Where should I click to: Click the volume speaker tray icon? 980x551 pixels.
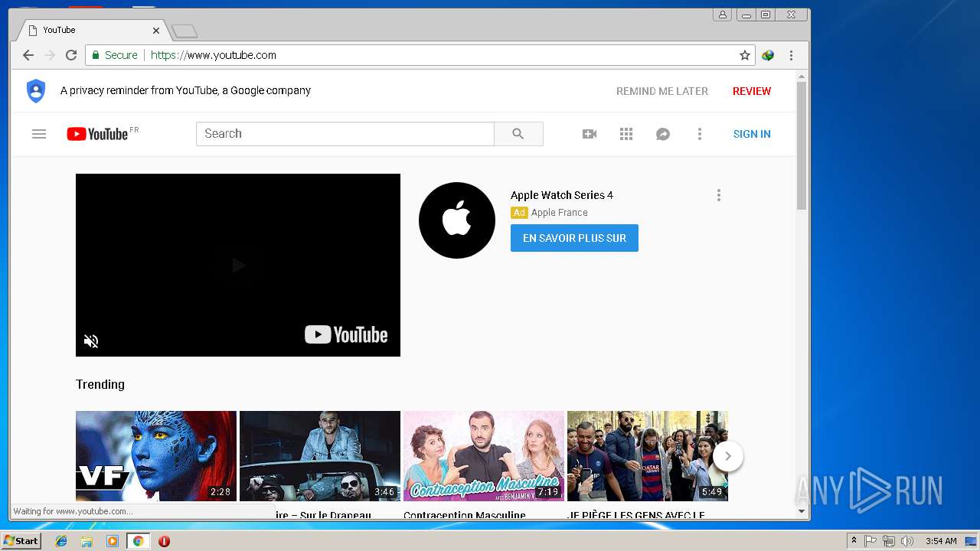click(x=907, y=541)
